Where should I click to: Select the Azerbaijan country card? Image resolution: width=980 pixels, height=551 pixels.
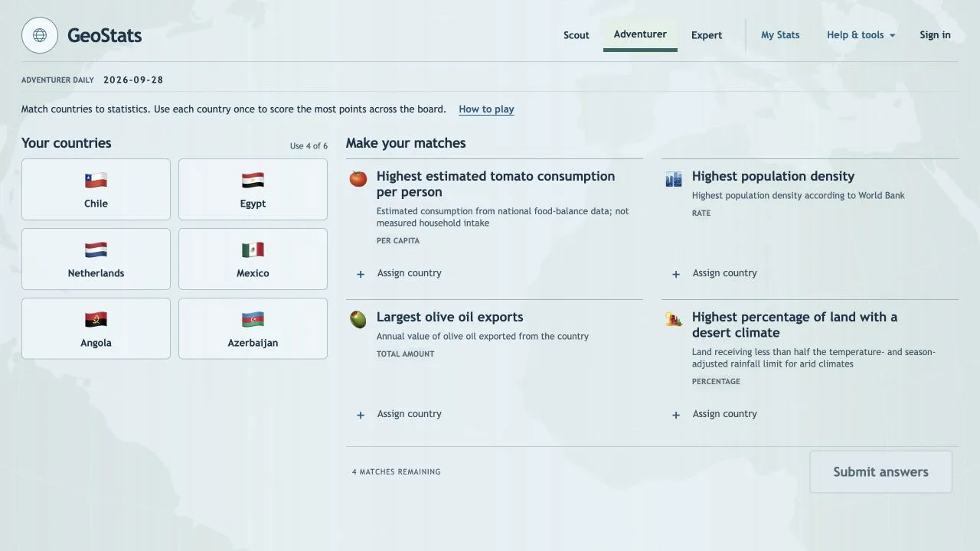253,328
